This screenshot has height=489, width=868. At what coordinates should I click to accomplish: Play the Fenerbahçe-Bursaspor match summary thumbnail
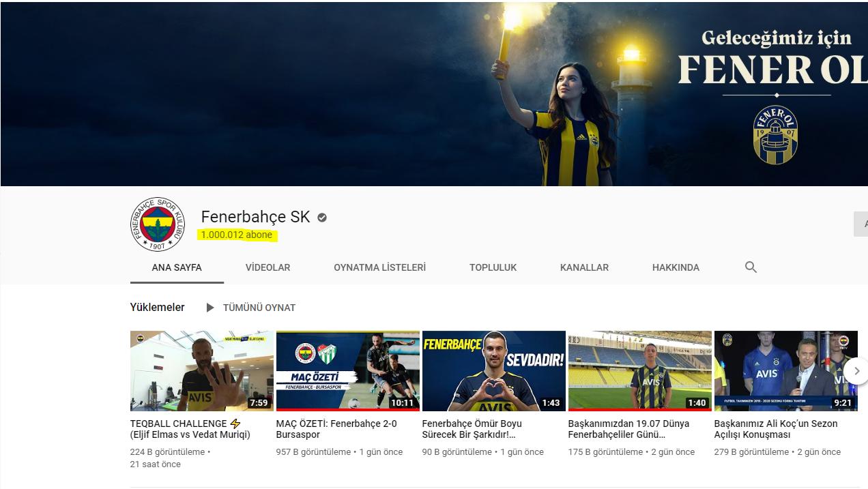click(x=348, y=371)
